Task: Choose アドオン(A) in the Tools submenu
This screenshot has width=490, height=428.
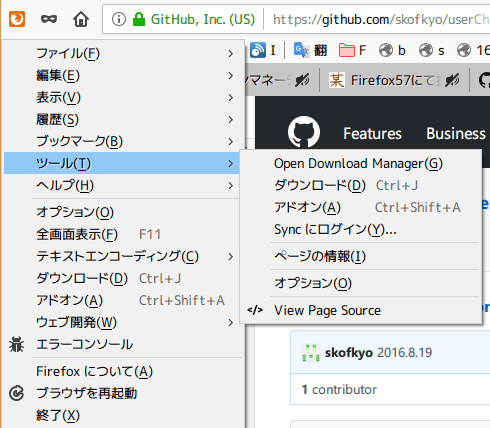Action: pyautogui.click(x=361, y=207)
